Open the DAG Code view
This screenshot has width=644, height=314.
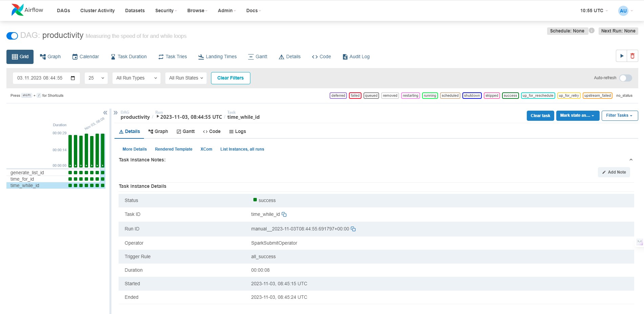tap(321, 57)
